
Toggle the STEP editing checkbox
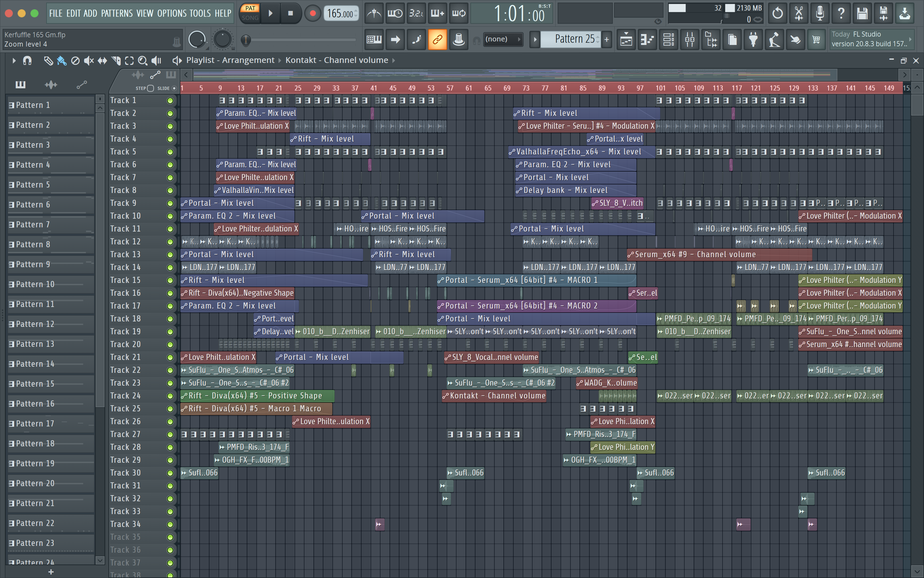[x=150, y=88]
